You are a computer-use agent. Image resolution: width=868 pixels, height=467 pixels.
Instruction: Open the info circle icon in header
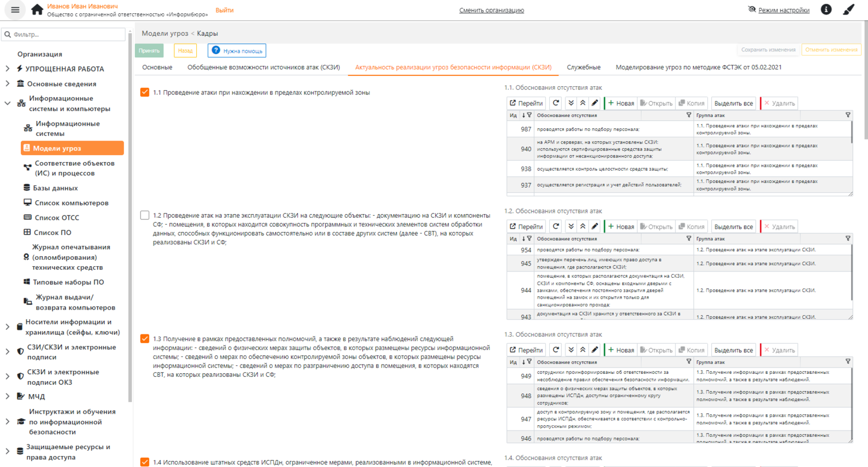click(x=826, y=10)
